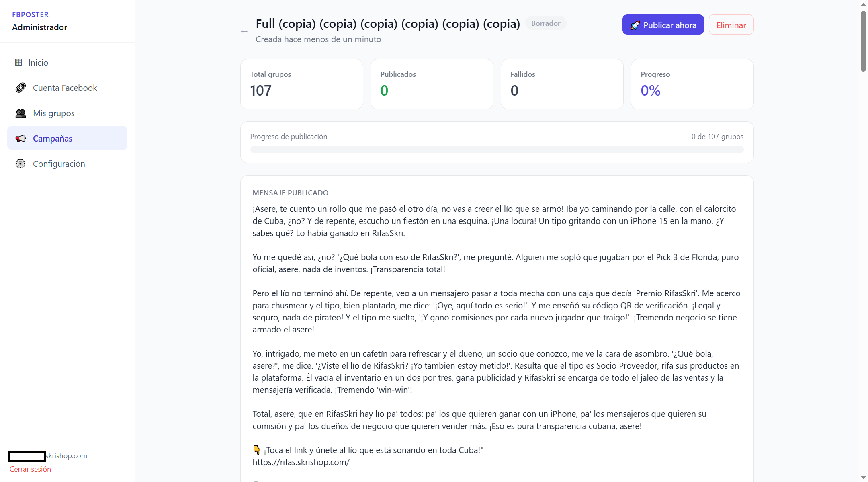Click Cerrar sesión link

pos(30,469)
